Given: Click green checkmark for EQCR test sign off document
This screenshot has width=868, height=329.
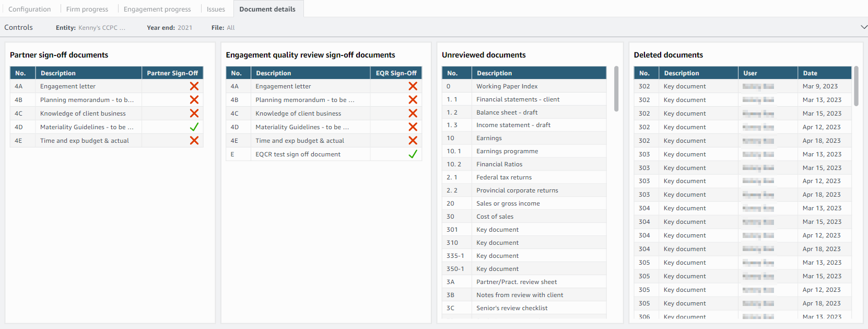Looking at the screenshot, I should (413, 154).
